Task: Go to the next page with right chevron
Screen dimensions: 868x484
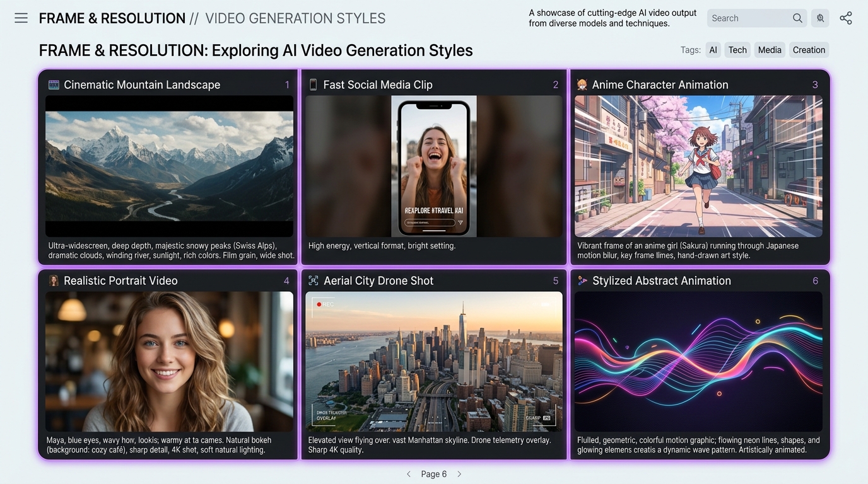Action: tap(459, 474)
